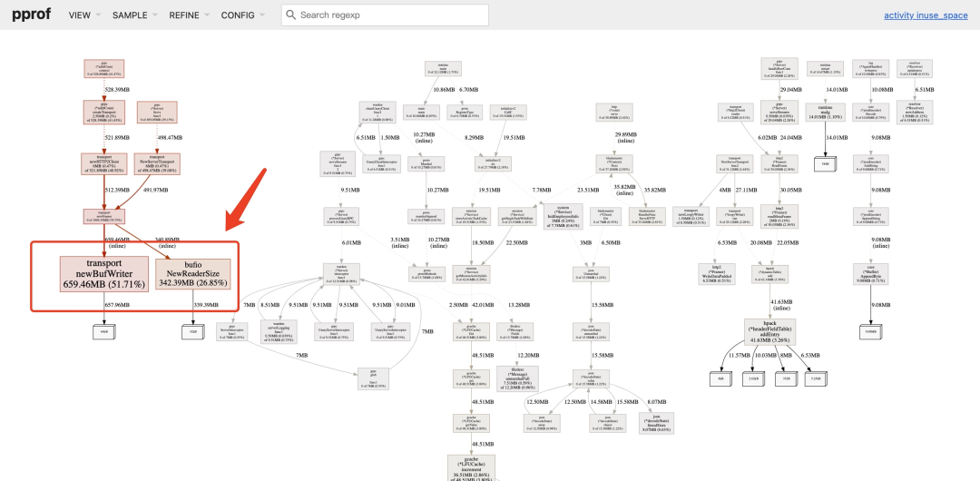
Task: Select the hpack dynamicTable add node
Action: (770, 273)
